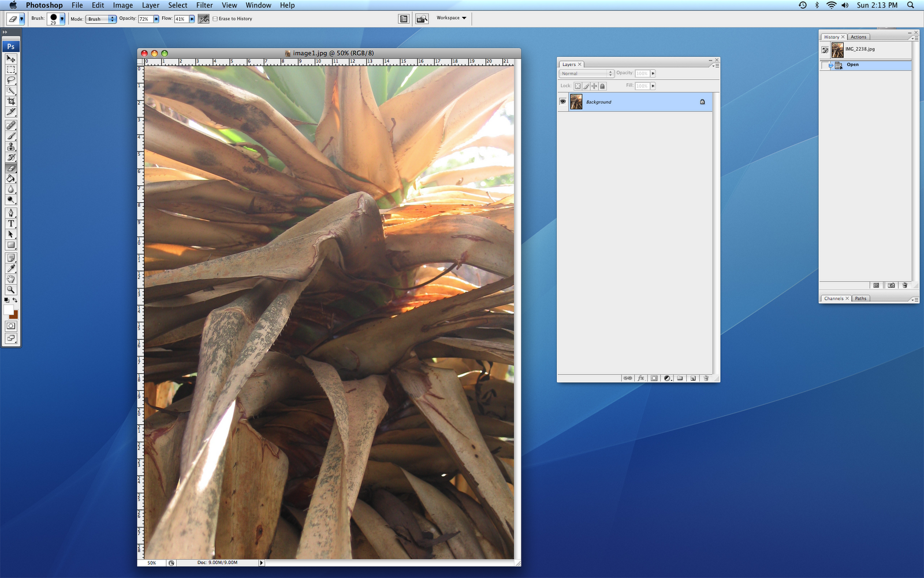Select the Healing Brush tool
This screenshot has width=924, height=578.
click(x=11, y=125)
